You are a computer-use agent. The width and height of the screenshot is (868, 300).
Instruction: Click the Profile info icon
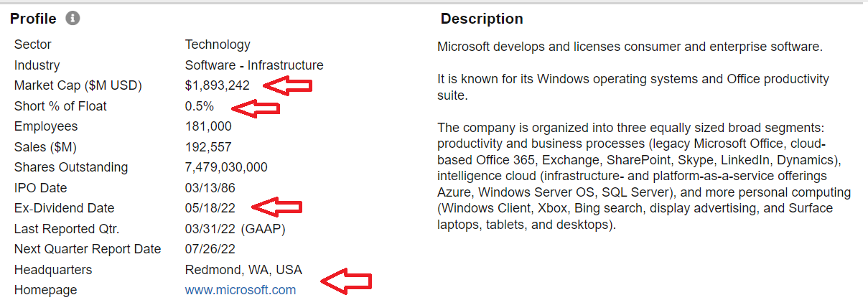[x=73, y=19]
